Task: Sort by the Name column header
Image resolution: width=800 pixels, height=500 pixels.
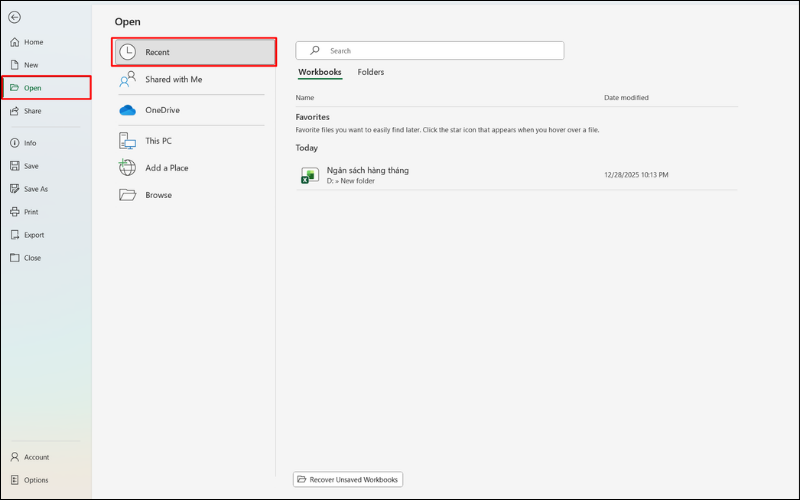Action: [305, 97]
